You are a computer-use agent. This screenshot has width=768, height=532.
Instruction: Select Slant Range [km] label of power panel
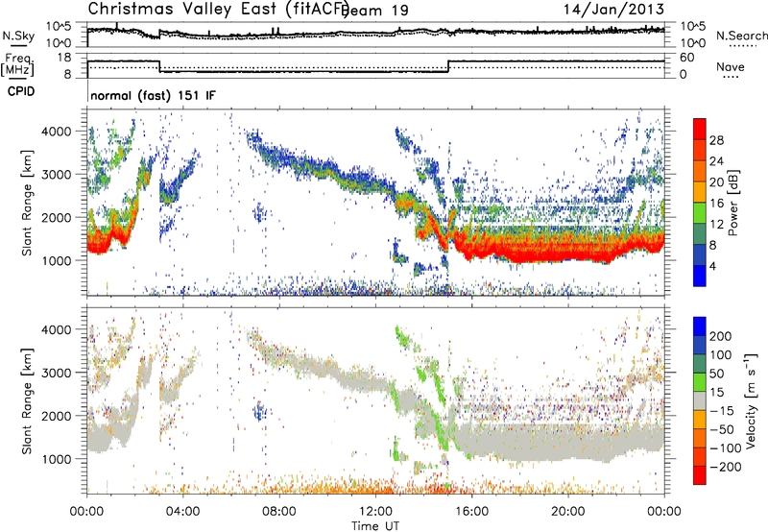click(x=27, y=203)
